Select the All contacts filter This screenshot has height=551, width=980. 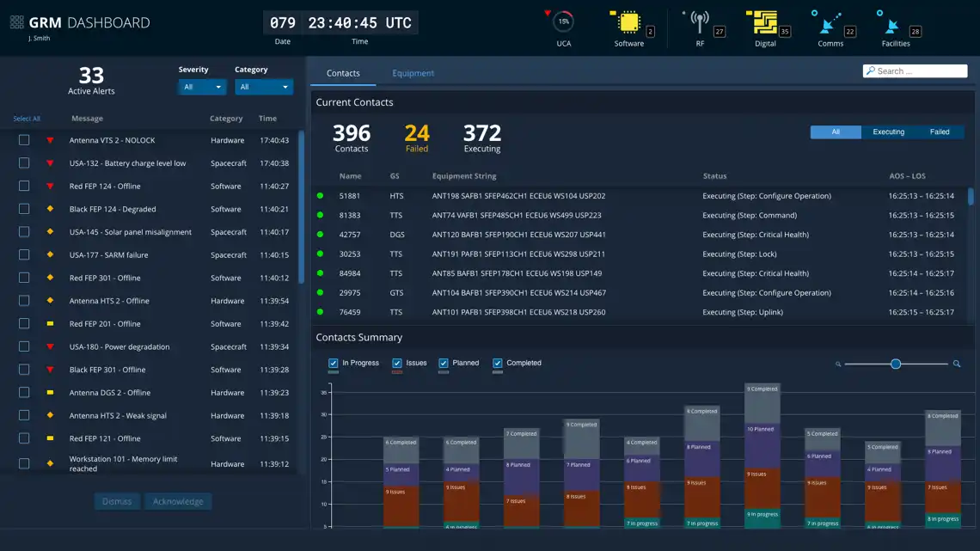tap(836, 132)
